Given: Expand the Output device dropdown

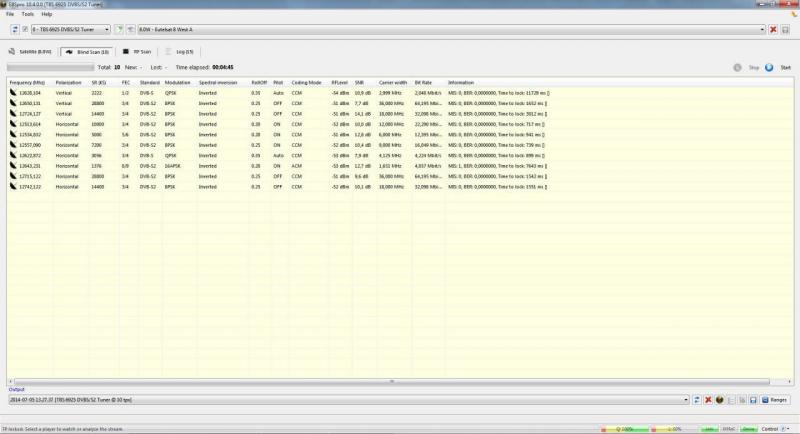Looking at the screenshot, I should [687, 399].
